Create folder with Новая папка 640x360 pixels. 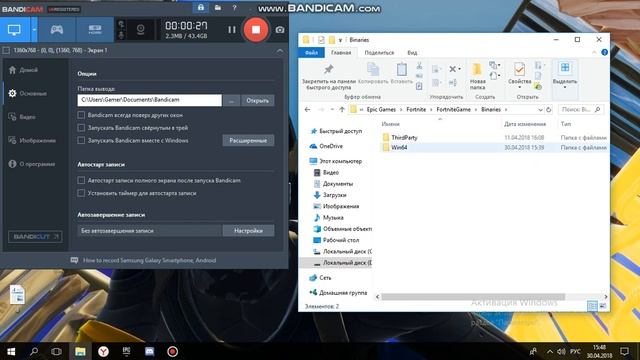pyautogui.click(x=477, y=76)
